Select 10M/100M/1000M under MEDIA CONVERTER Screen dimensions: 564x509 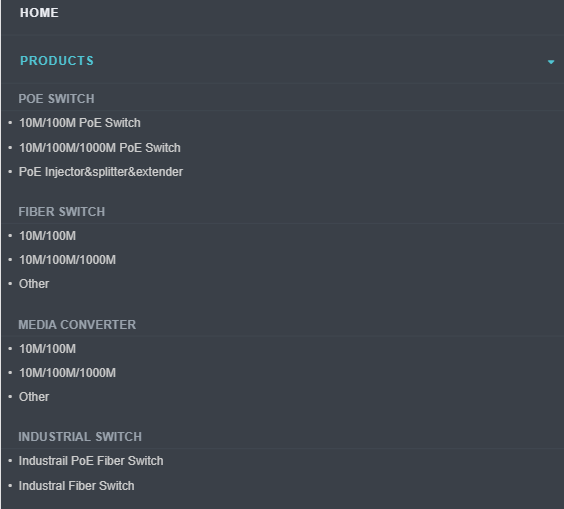point(67,373)
